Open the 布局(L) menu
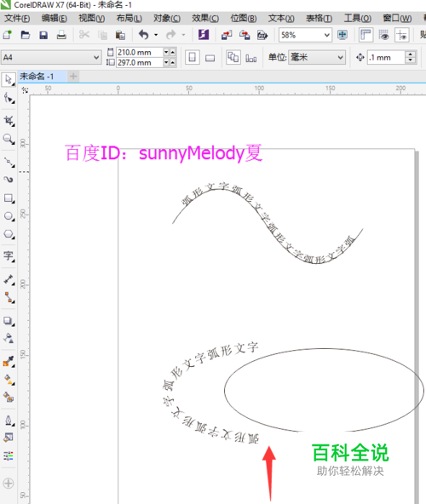Image resolution: width=426 pixels, height=504 pixels. 129,19
